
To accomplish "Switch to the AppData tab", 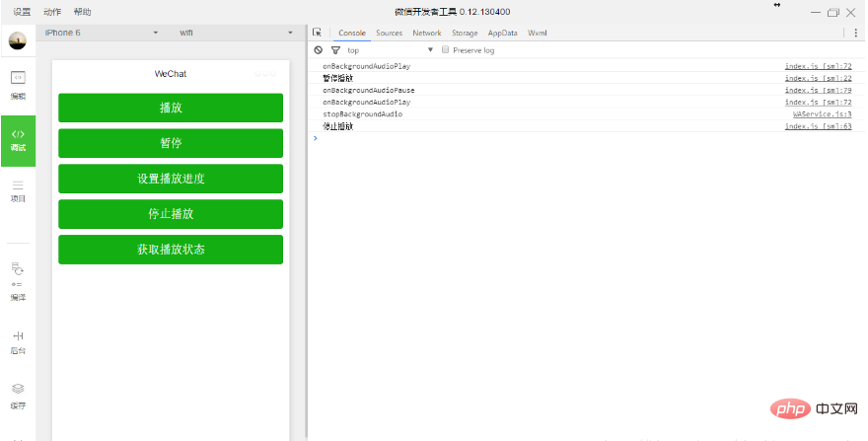I will (x=503, y=33).
